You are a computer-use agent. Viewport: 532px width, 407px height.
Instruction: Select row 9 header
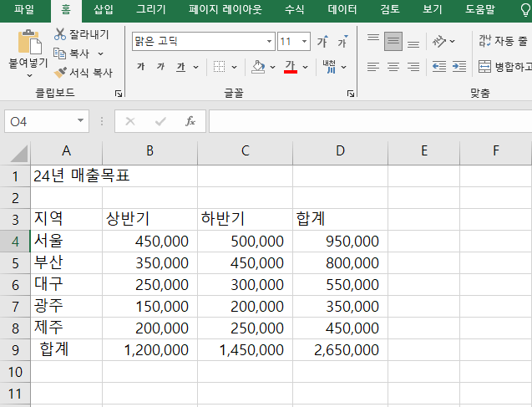pyautogui.click(x=15, y=350)
